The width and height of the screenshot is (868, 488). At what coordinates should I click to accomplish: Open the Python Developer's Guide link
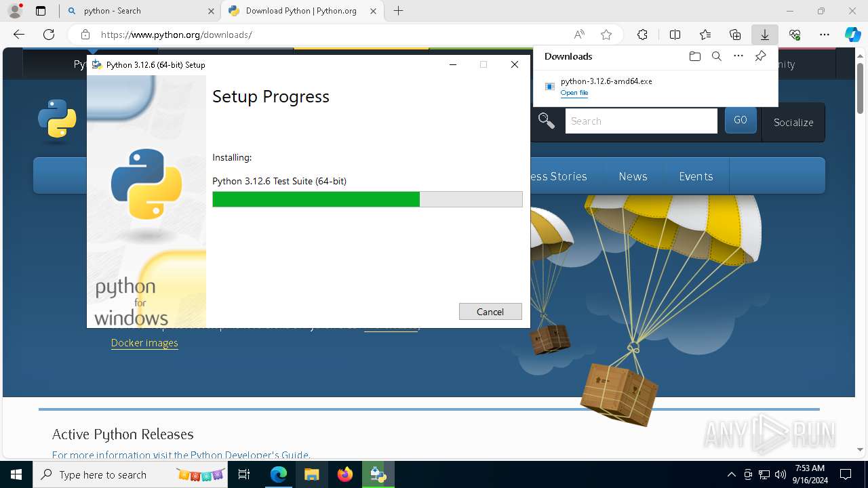tap(250, 455)
